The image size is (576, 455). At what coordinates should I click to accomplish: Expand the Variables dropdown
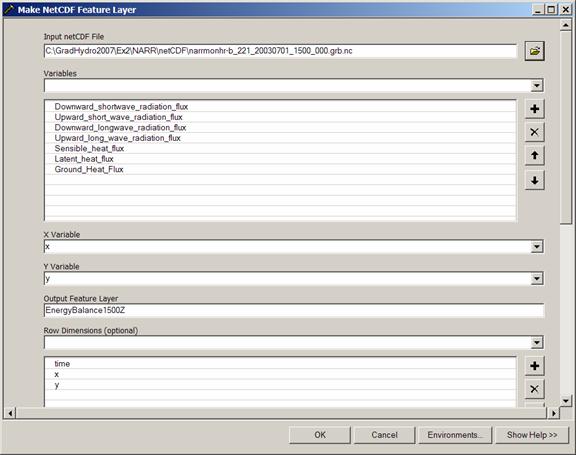[x=537, y=86]
